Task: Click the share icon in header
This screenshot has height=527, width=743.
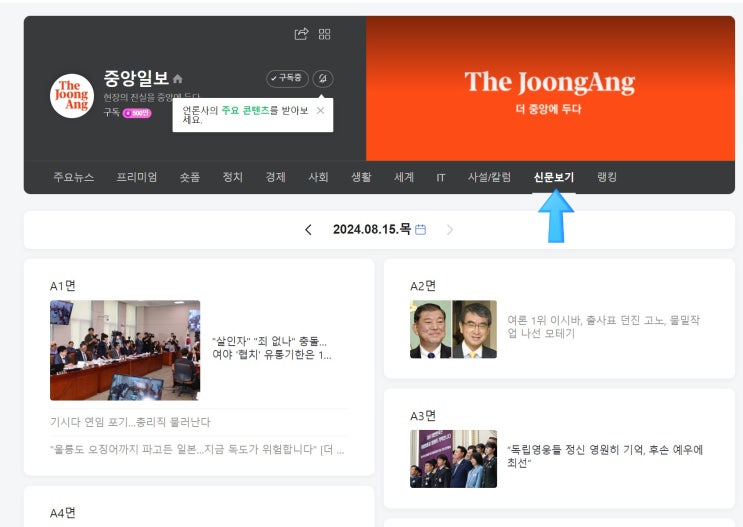Action: 301,34
